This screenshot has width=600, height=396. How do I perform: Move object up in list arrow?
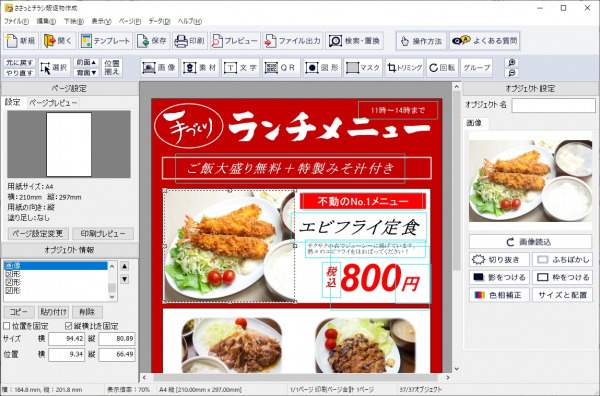tap(125, 266)
